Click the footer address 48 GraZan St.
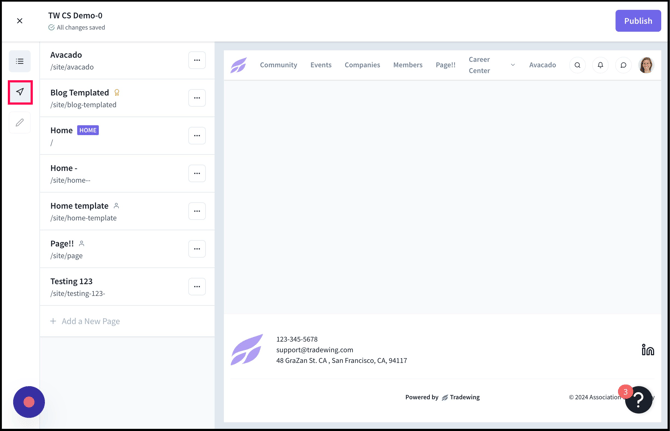This screenshot has height=431, width=670. 341,361
